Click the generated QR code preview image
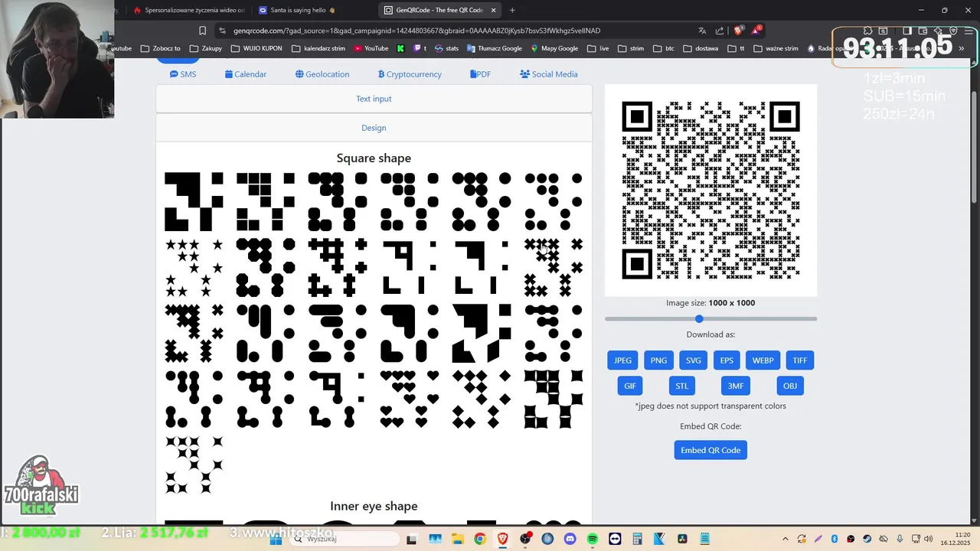Screen dimensions: 980x551 (x=710, y=190)
